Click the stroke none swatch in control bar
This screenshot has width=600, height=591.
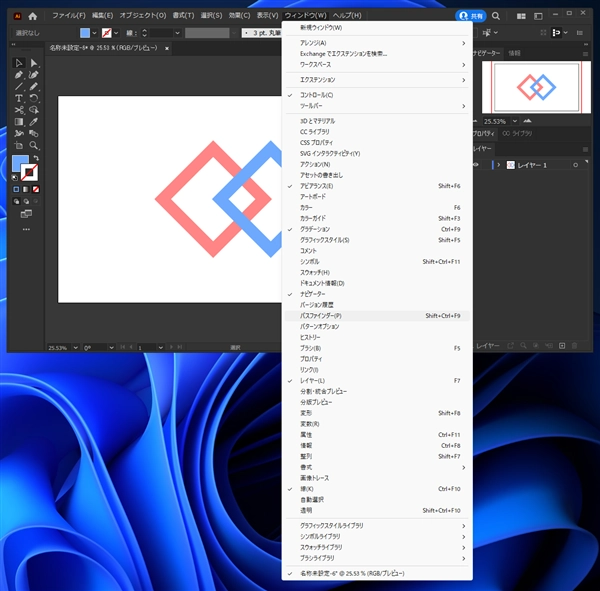pyautogui.click(x=107, y=33)
